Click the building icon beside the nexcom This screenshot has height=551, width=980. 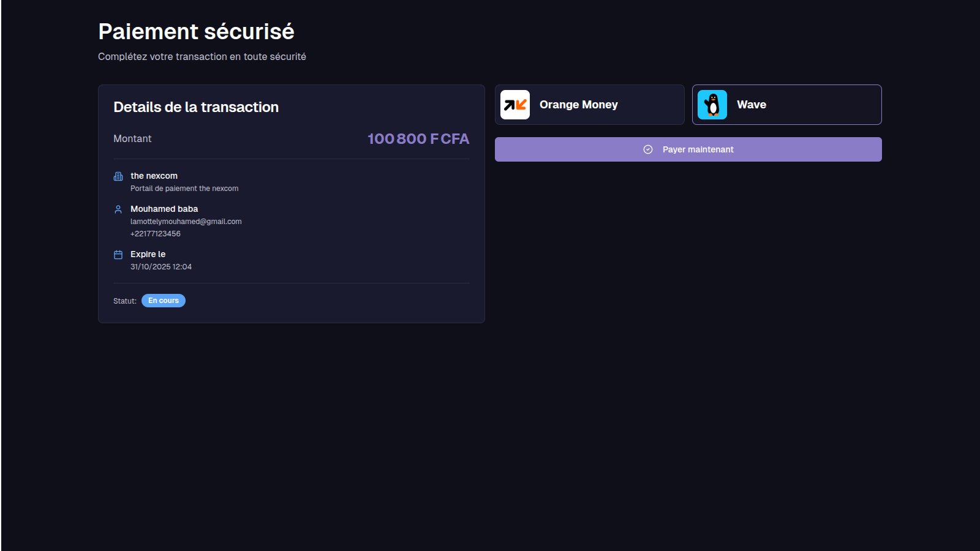coord(118,176)
